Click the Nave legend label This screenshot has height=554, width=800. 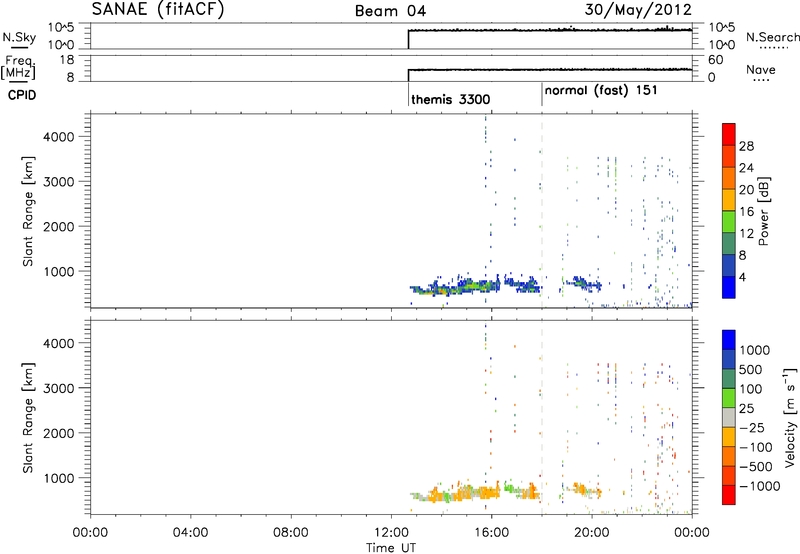(761, 69)
